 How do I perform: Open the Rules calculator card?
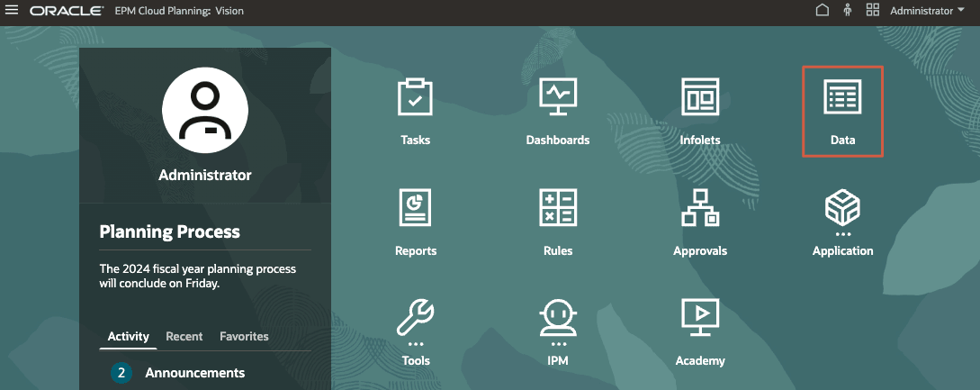coord(558,222)
